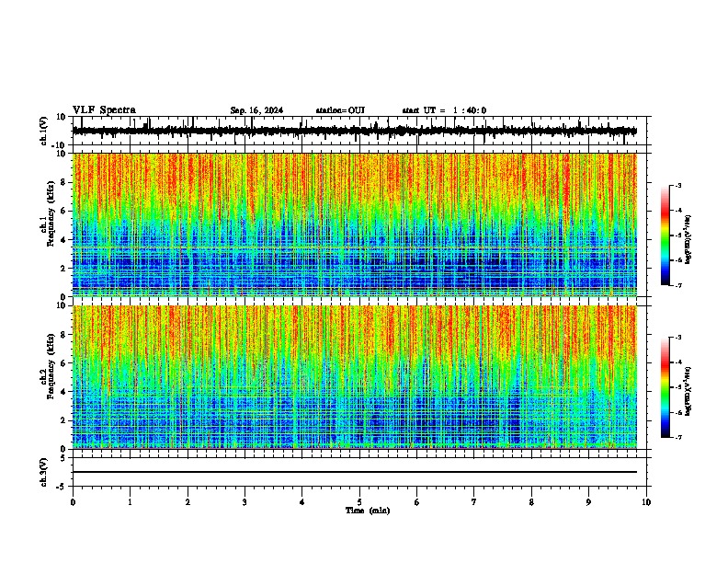
Task: Click the ch.1 voltage waveform trace
Action: point(354,131)
